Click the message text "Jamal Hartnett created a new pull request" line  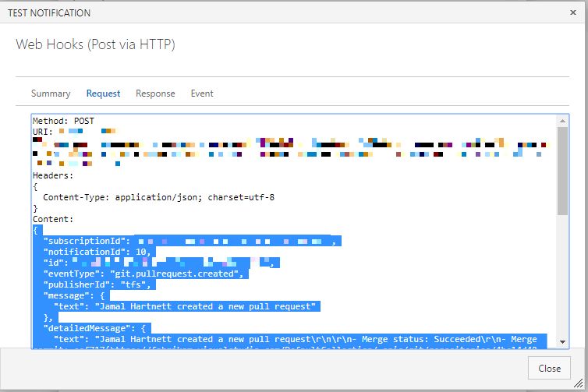coord(186,306)
